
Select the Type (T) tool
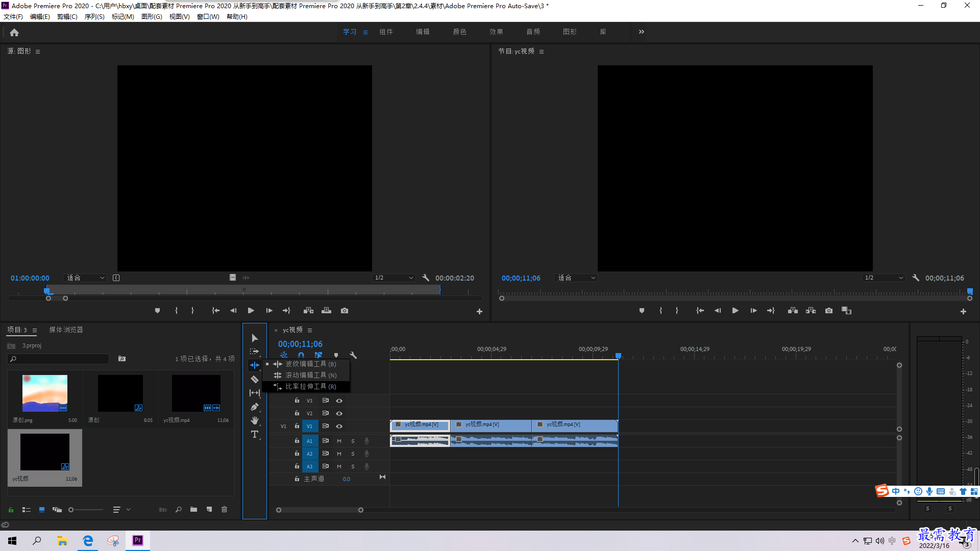[255, 434]
